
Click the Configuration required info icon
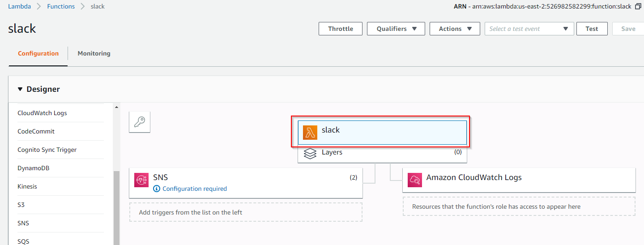pyautogui.click(x=157, y=189)
